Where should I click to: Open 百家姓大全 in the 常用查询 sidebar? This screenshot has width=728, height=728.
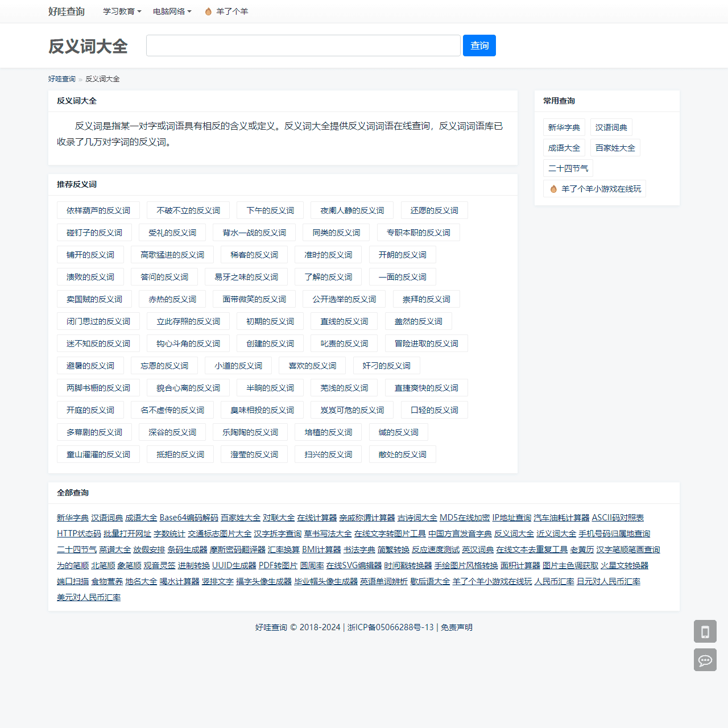point(615,148)
